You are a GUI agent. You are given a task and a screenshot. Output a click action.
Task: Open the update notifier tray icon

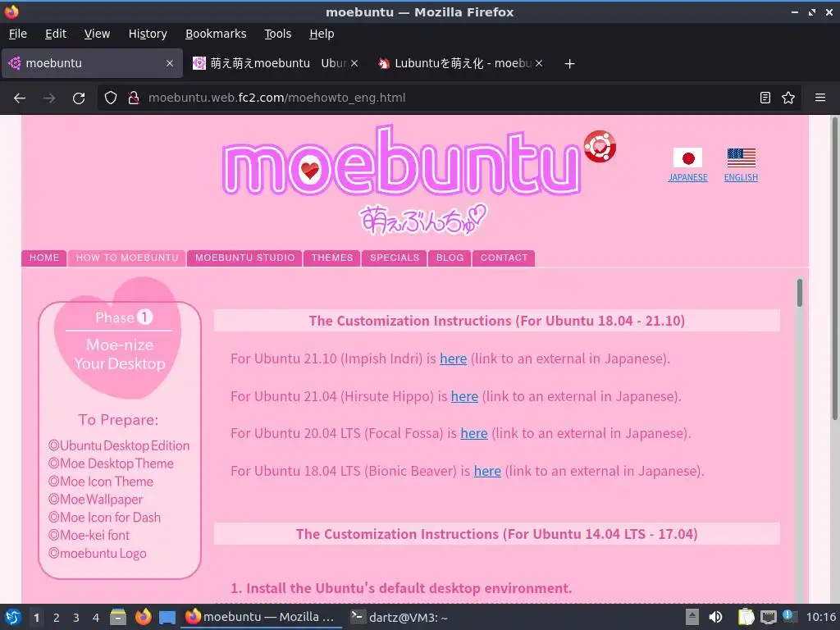coord(789,616)
